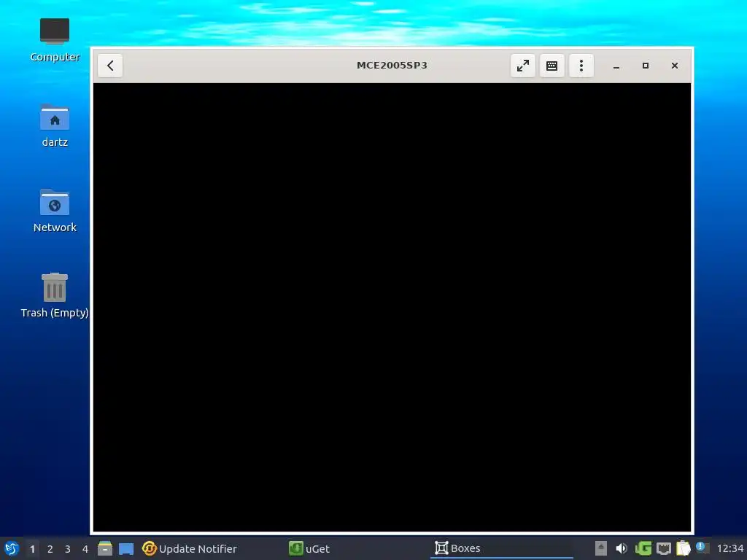Maximize the MCE2005SP3 window
The image size is (747, 560).
tap(646, 66)
